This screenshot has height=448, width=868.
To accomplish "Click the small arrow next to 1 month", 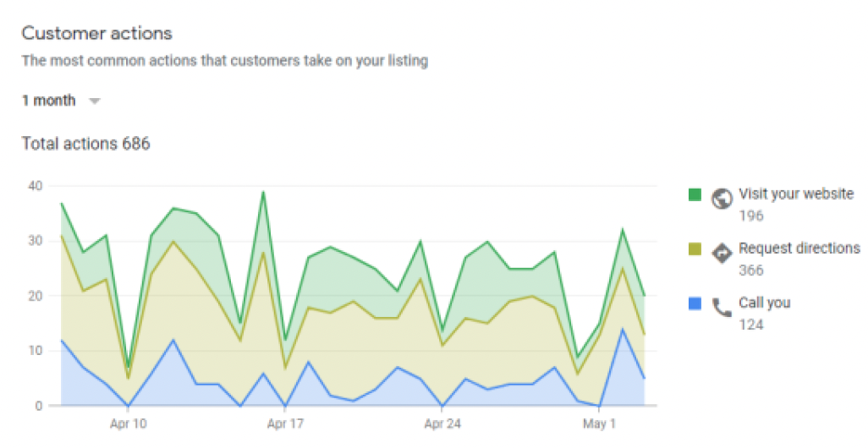I will pos(95,101).
